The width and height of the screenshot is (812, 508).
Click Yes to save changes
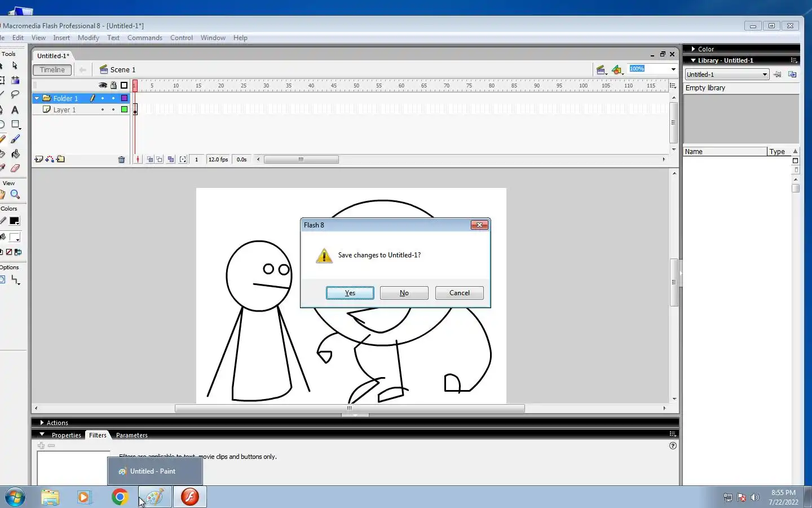point(350,293)
